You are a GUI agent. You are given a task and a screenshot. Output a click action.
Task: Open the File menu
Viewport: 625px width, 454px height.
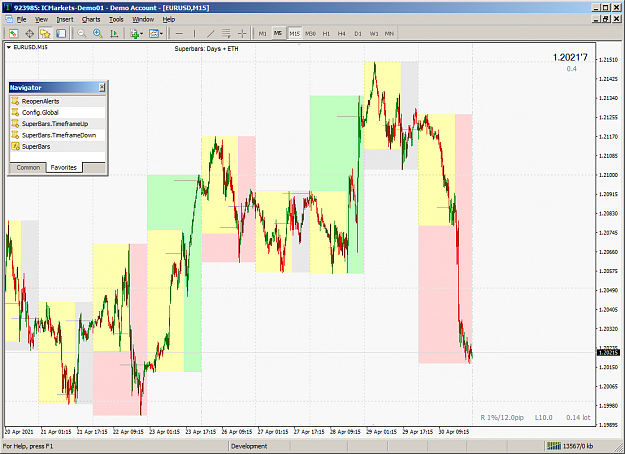click(21, 19)
